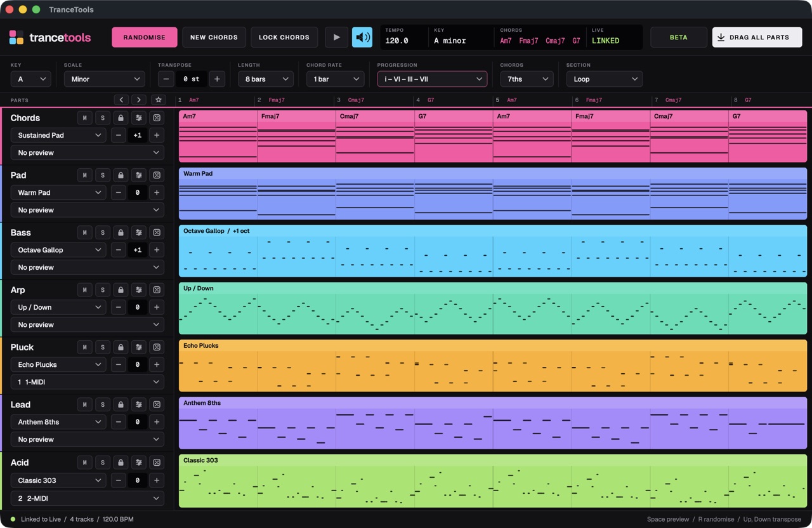Click the 'Linked to Live' status text

(x=41, y=519)
